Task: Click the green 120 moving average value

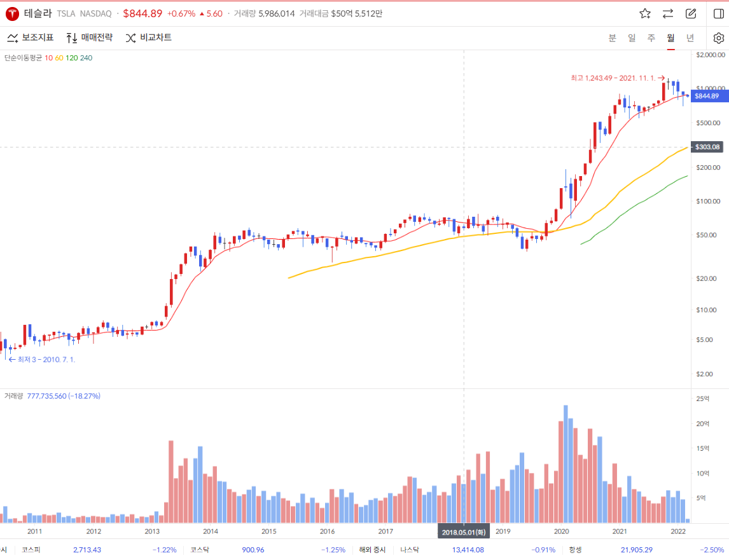Action: pos(72,58)
